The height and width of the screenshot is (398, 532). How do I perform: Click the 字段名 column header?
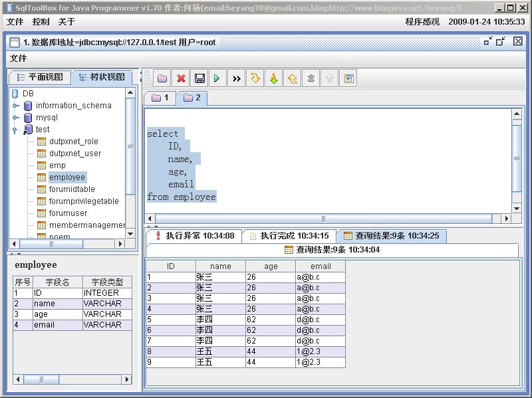[x=57, y=282]
